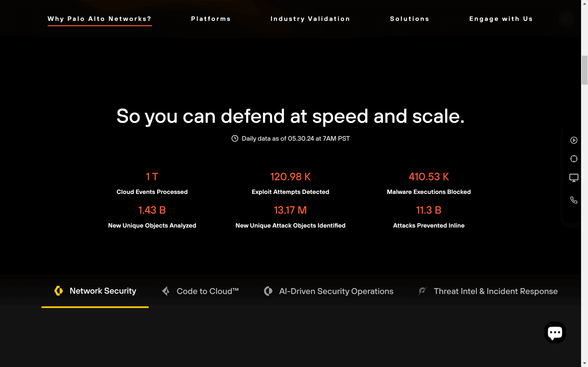Switch to the Threat Intel & Incident Response tab
The image size is (588, 367).
click(496, 291)
